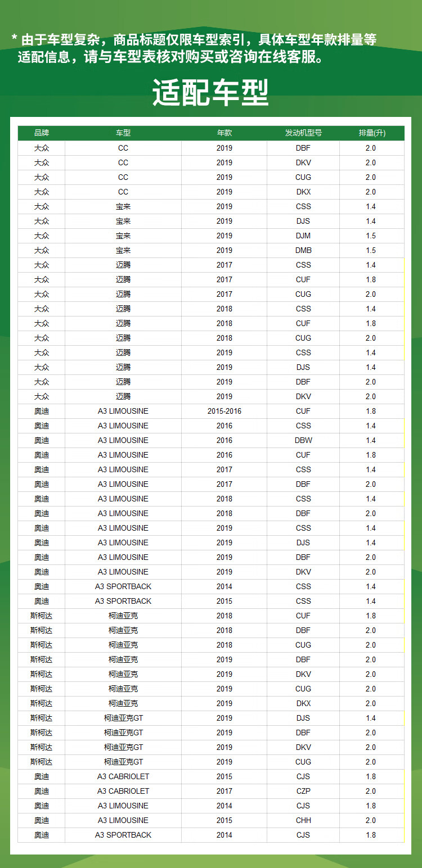Click DKV engine cell in the CC row

(x=303, y=162)
